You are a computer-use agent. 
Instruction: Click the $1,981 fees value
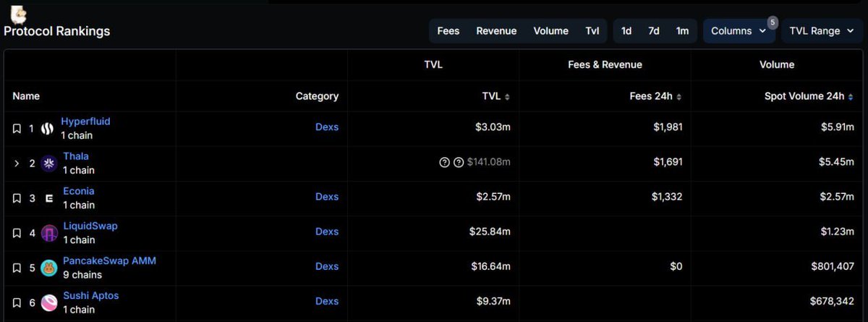668,127
